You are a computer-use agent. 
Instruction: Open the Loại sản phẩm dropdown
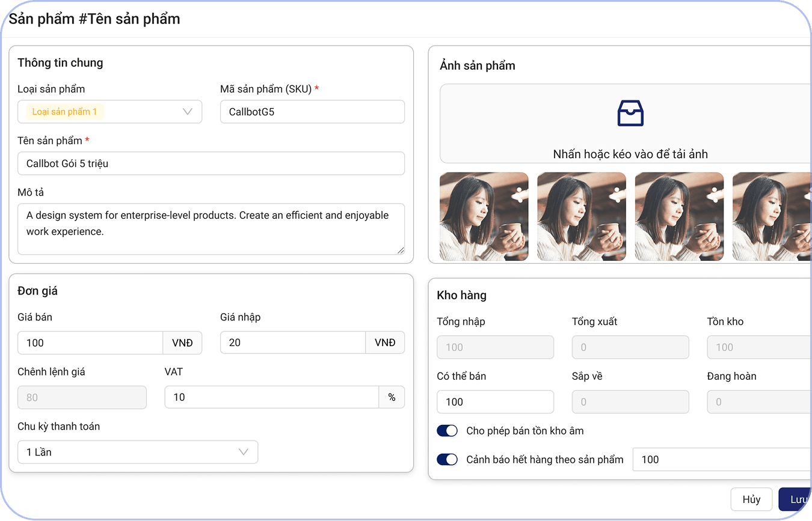pos(109,112)
